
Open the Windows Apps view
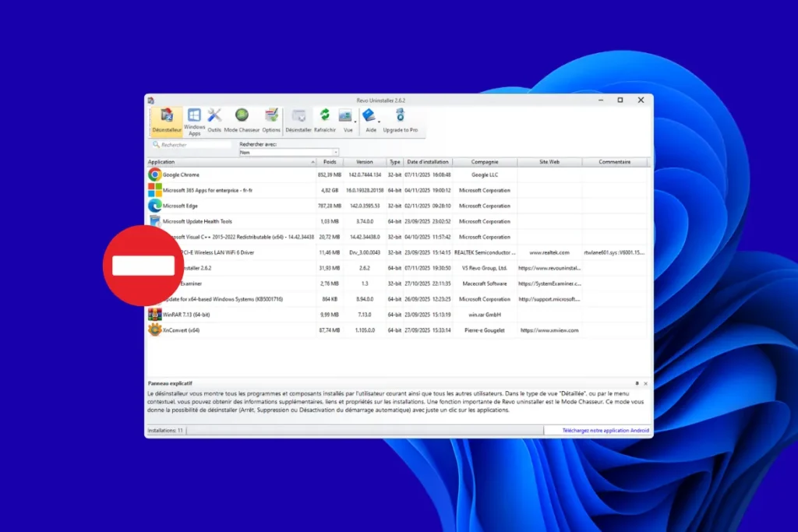(x=194, y=121)
